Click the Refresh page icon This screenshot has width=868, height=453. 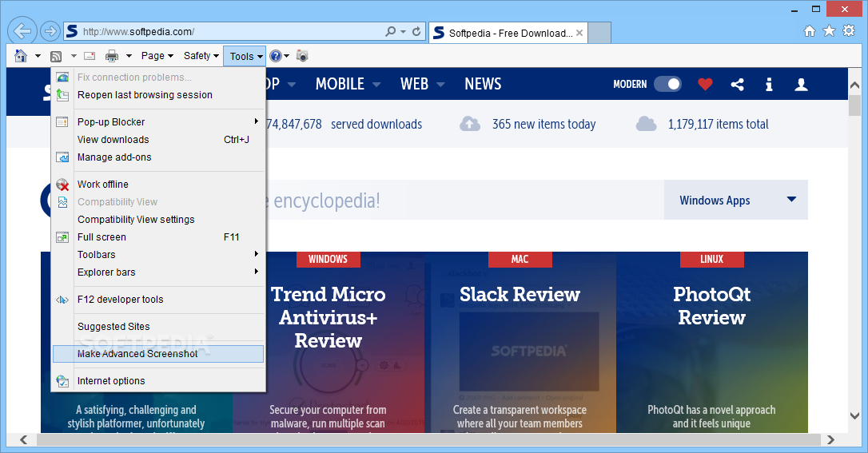416,31
